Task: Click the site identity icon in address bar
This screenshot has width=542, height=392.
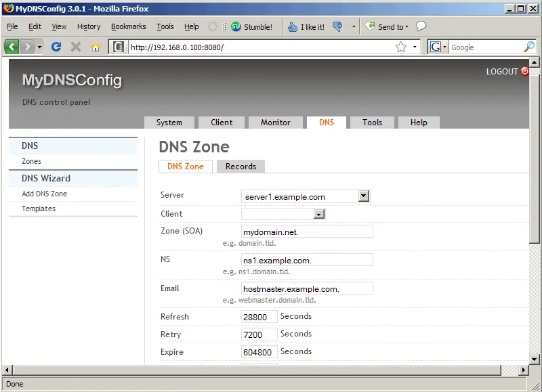Action: (119, 47)
